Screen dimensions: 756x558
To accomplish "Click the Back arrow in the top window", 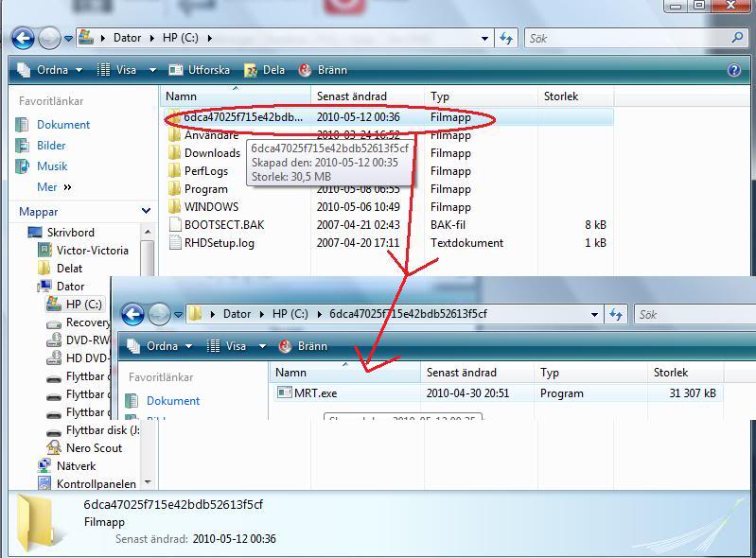I will (23, 38).
